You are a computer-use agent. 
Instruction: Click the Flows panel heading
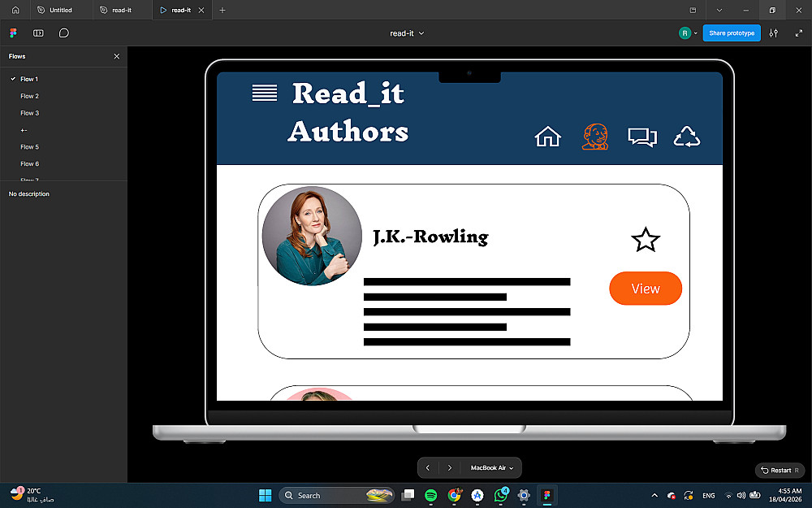point(17,56)
